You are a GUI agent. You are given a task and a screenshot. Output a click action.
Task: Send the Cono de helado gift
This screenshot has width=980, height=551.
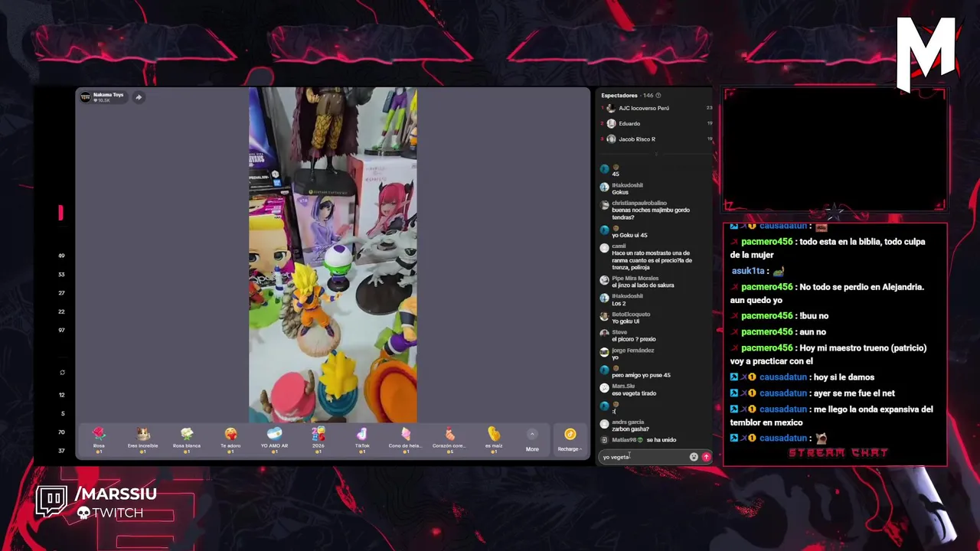click(x=406, y=439)
